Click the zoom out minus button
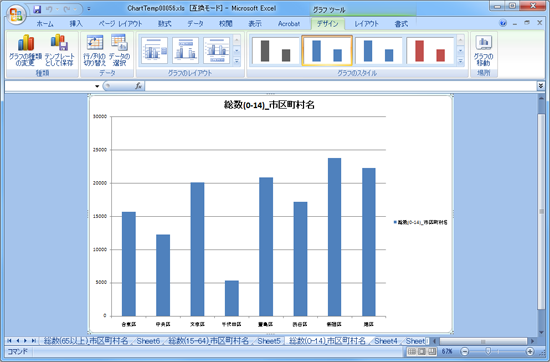The width and height of the screenshot is (550, 362). 464,351
